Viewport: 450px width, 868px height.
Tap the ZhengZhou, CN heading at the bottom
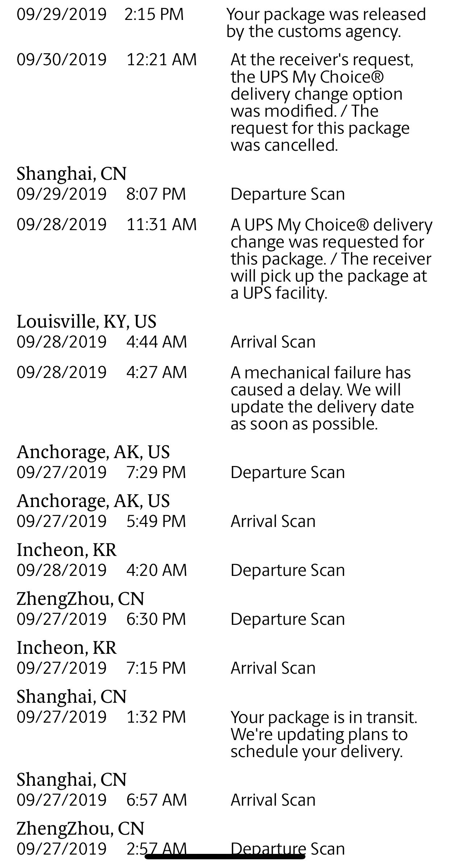coord(80,828)
